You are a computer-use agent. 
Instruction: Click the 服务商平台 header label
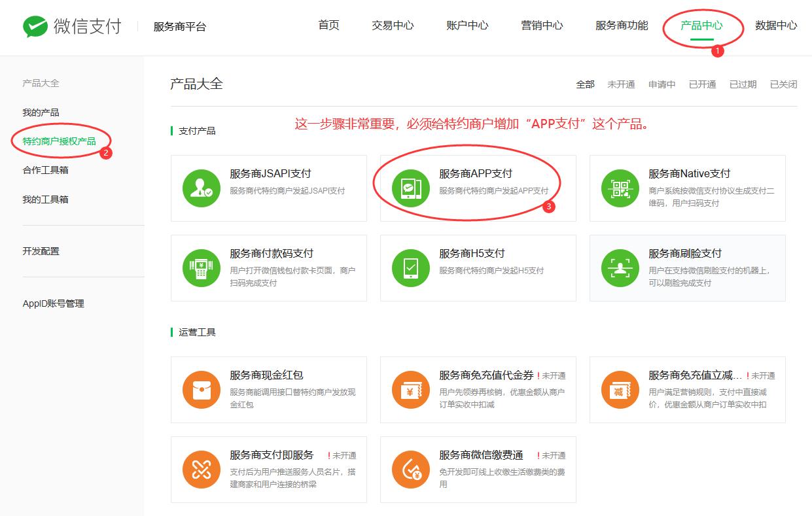click(x=180, y=27)
